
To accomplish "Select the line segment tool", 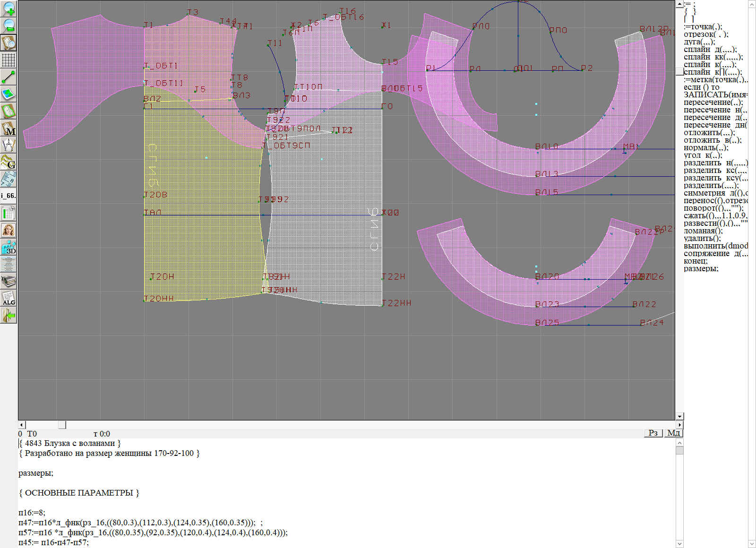I will pyautogui.click(x=9, y=77).
